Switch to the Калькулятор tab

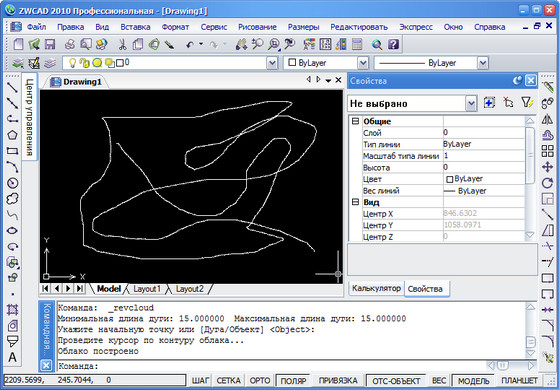point(376,288)
